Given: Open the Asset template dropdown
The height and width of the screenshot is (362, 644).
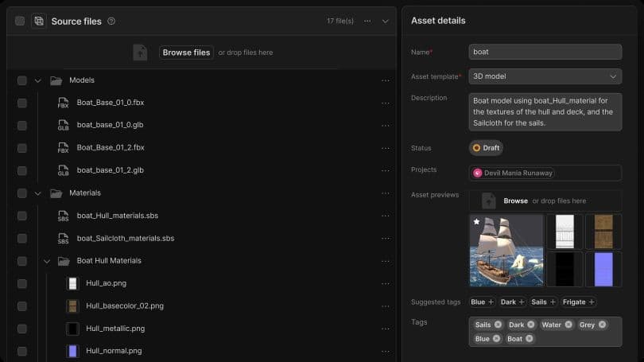Looking at the screenshot, I should pos(545,76).
